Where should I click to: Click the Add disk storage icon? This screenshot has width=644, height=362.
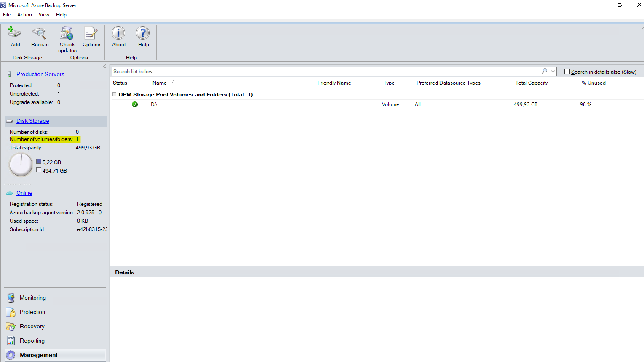[15, 33]
